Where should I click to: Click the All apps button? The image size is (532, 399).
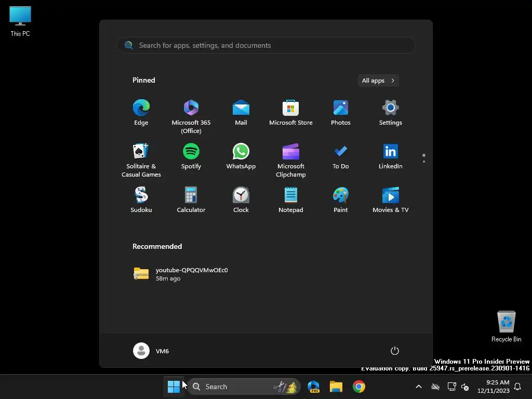tap(378, 81)
